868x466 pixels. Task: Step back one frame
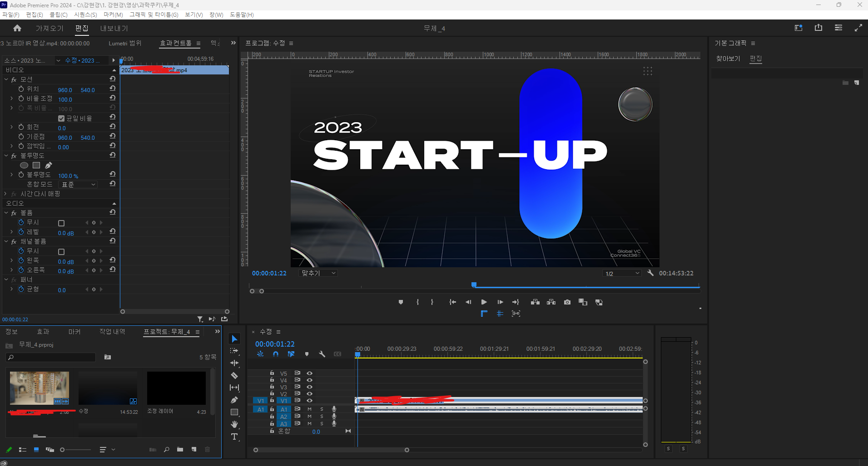pos(468,302)
